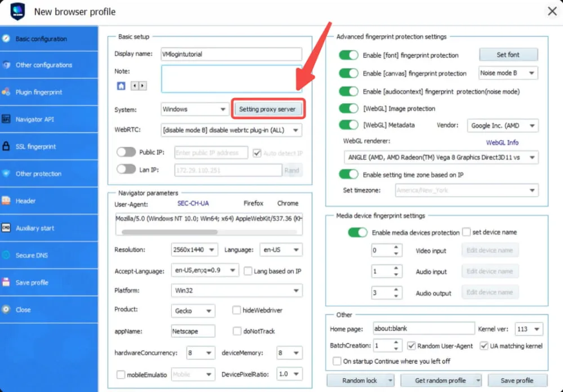563x392 pixels.
Task: Click the Home page input field
Action: pos(424,328)
